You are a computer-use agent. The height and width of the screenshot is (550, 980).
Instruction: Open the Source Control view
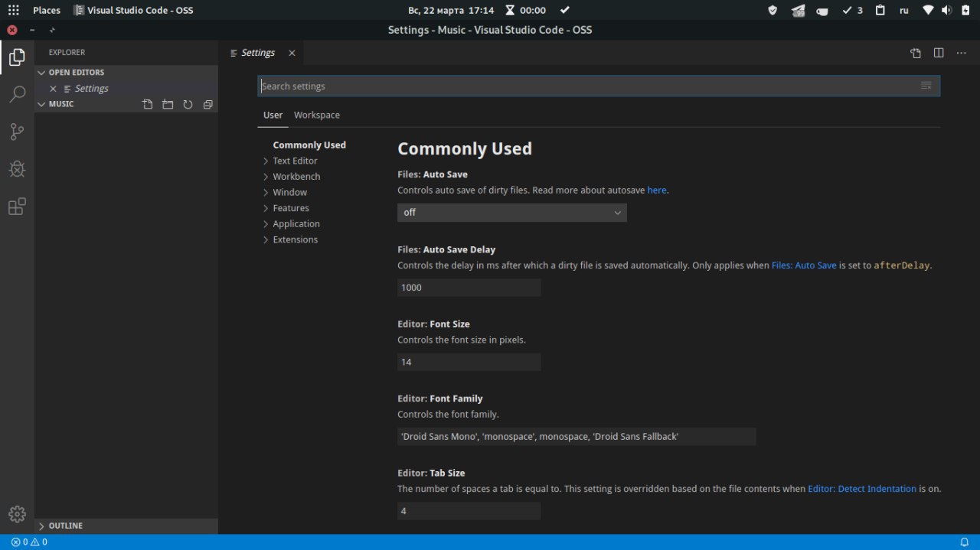click(x=17, y=132)
